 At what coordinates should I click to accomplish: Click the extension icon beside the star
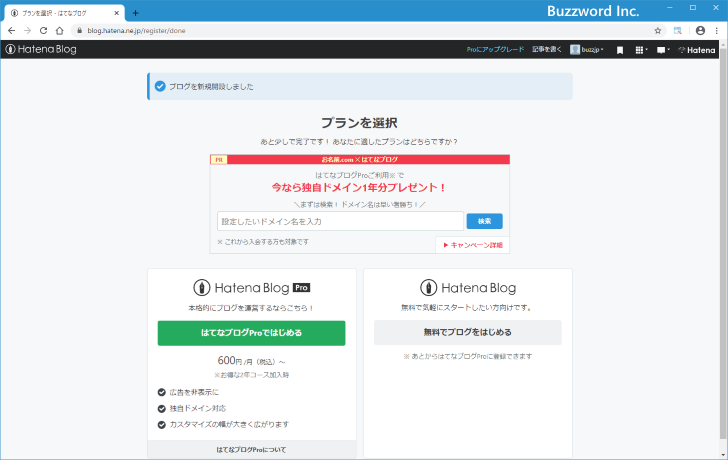[678, 31]
